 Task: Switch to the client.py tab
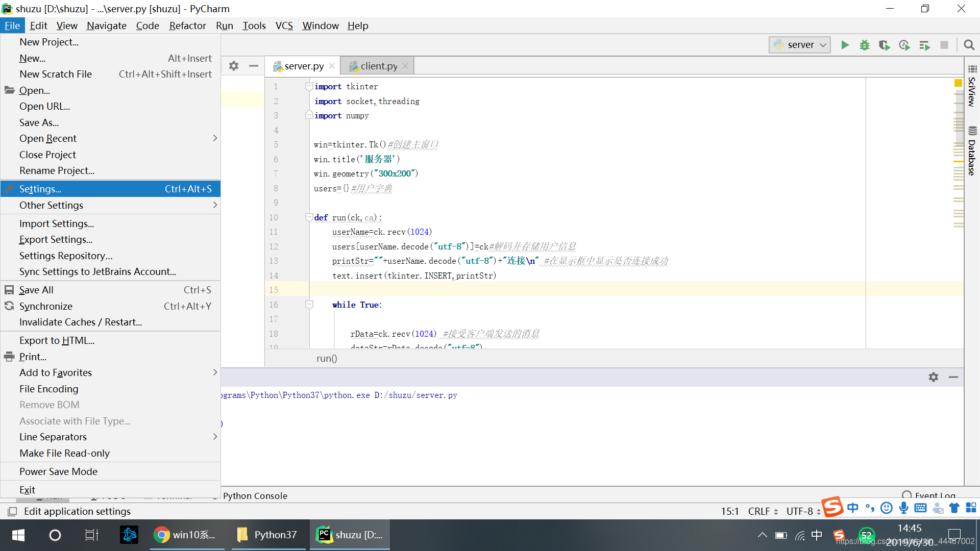pos(378,66)
